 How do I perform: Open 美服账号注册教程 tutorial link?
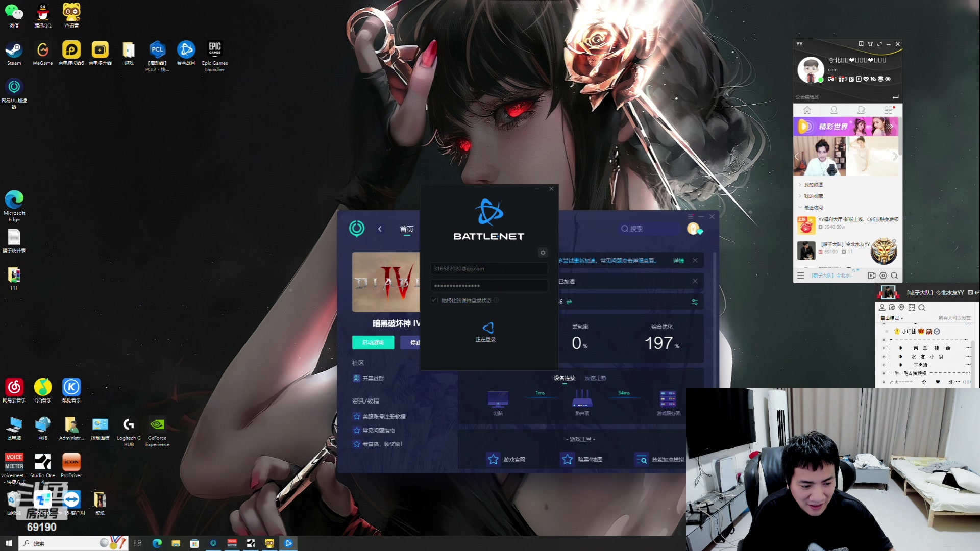[x=379, y=416]
